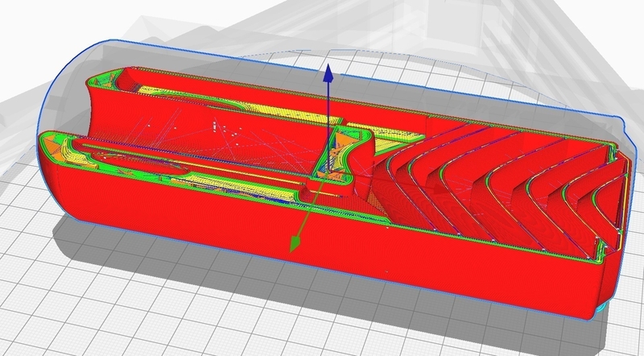Image resolution: width=644 pixels, height=356 pixels.
Task: Grab the green axis arrow handle
Action: point(295,244)
